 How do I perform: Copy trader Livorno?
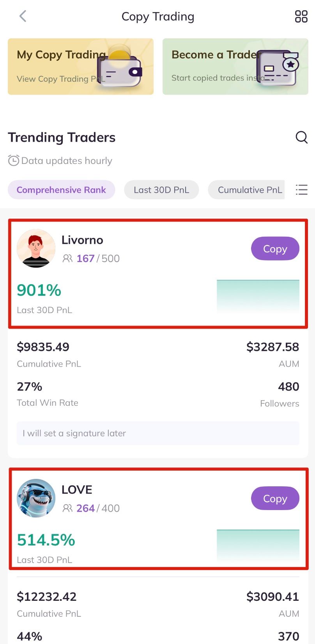coord(275,249)
